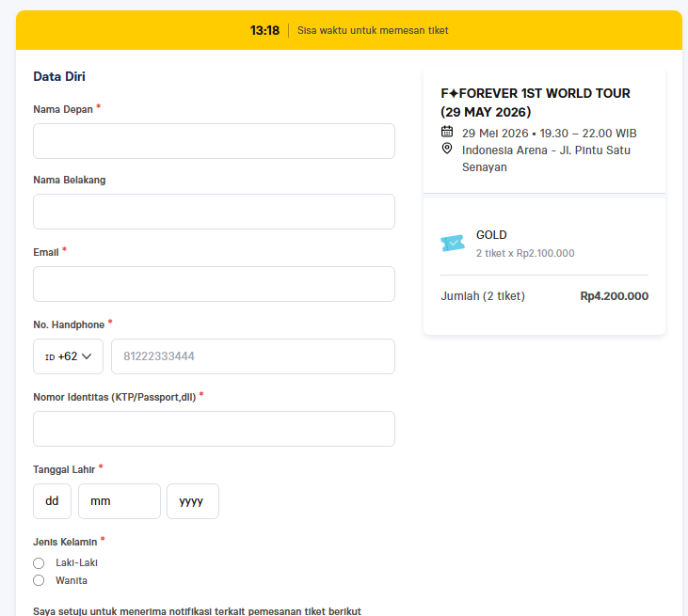
Task: Click the 'No. Handphone' label
Action: (x=69, y=324)
